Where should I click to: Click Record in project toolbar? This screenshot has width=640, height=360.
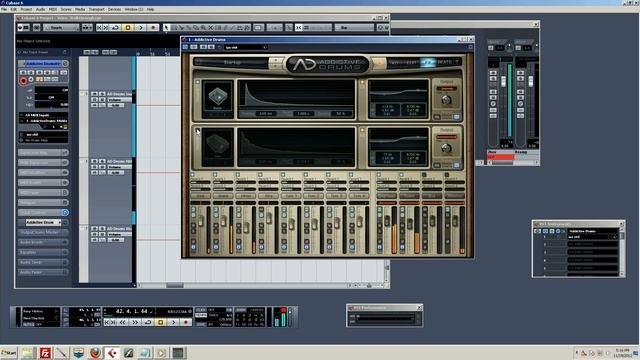point(153,28)
